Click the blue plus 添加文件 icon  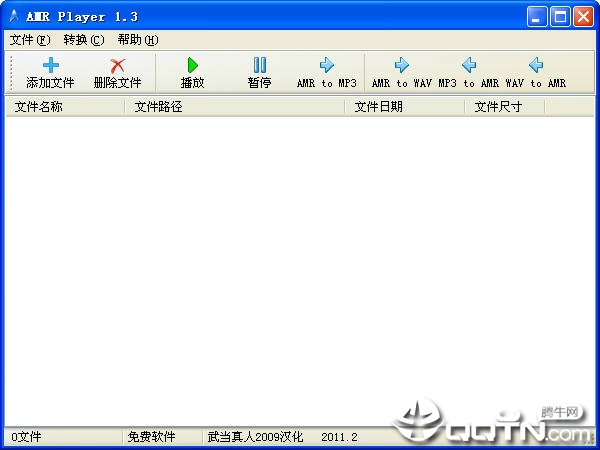tap(51, 65)
